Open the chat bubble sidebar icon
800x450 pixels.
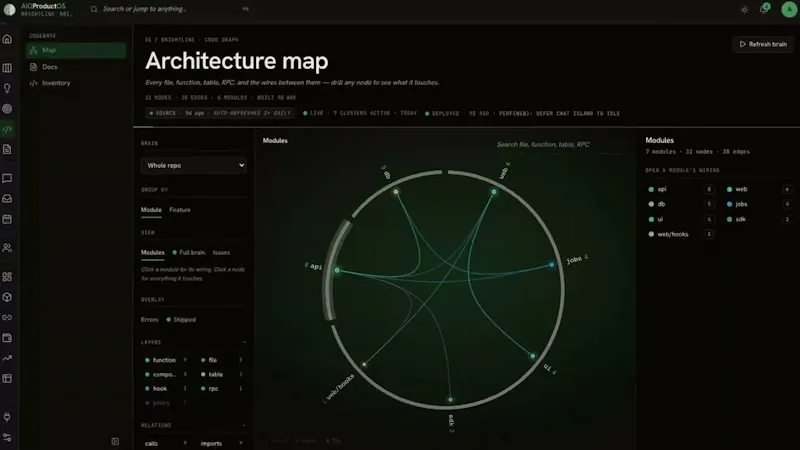click(x=7, y=178)
